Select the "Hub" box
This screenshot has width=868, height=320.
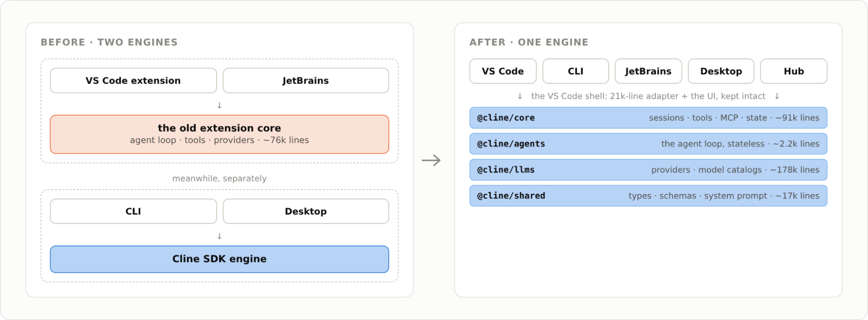(x=794, y=71)
